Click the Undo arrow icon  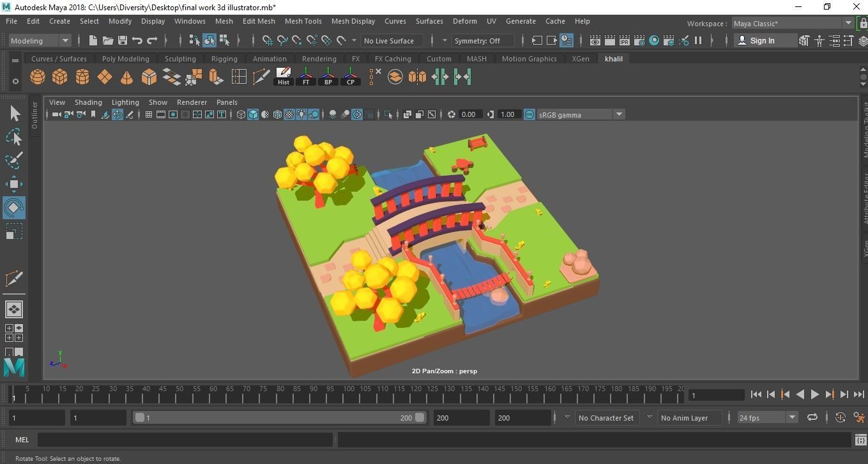coord(137,40)
